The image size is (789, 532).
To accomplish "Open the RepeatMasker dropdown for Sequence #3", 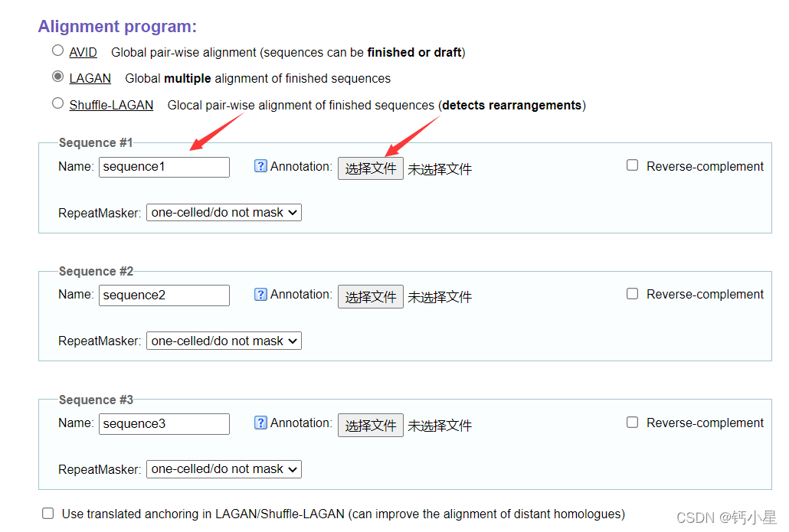I will click(224, 469).
